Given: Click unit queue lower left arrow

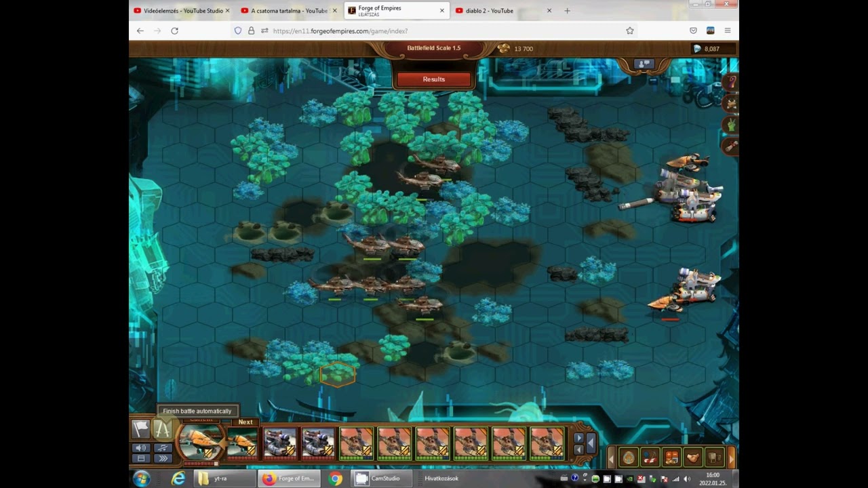Looking at the screenshot, I should pos(578,451).
